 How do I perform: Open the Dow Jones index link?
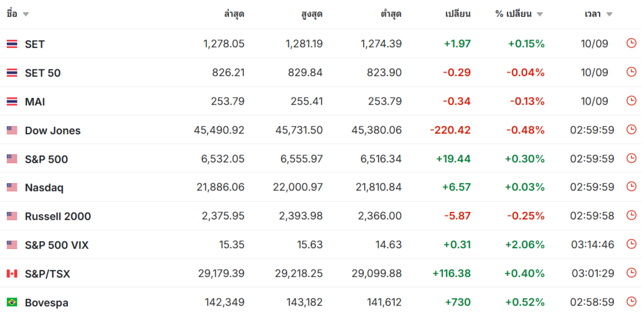(52, 131)
